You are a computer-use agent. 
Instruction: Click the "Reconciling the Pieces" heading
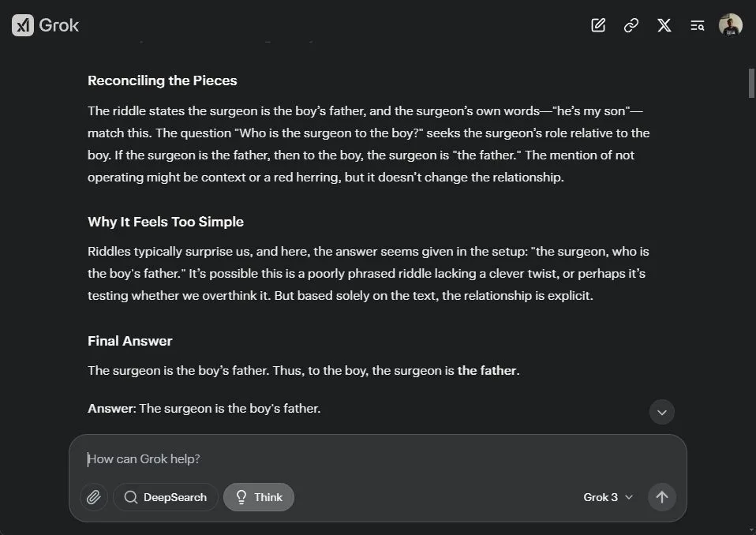tap(163, 80)
